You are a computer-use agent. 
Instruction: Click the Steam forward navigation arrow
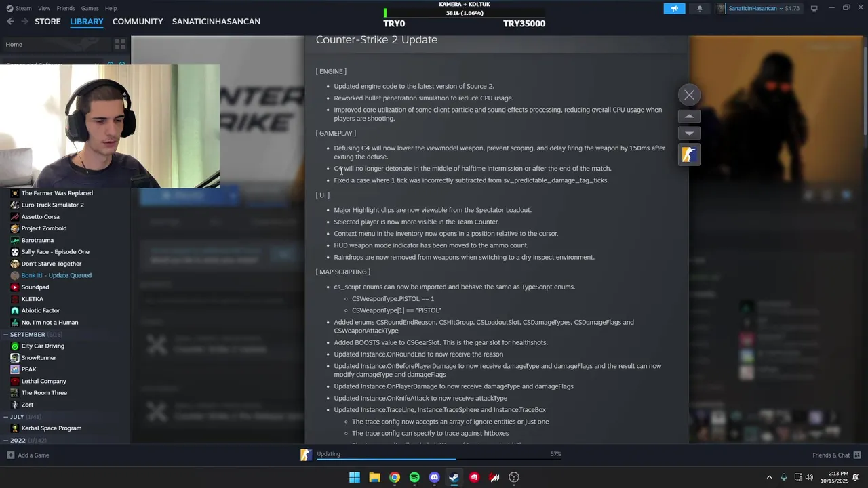tap(24, 22)
